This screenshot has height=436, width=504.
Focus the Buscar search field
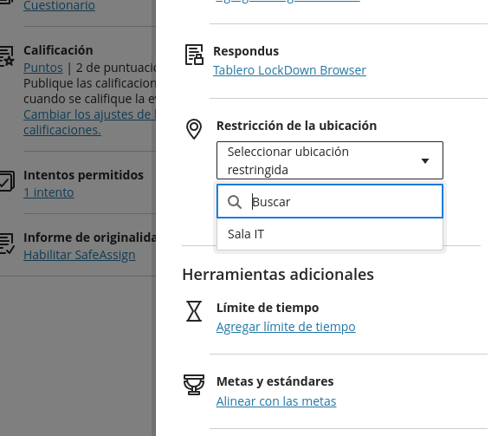click(330, 201)
